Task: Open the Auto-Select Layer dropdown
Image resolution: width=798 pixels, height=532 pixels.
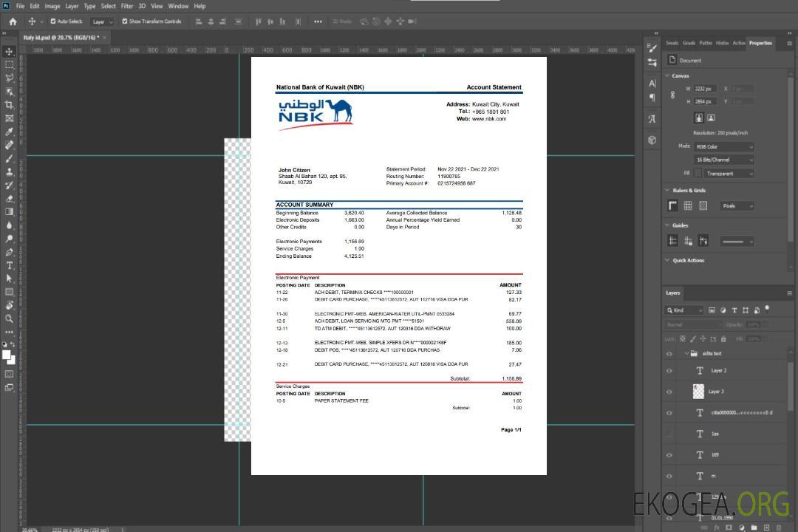Action: click(x=102, y=21)
